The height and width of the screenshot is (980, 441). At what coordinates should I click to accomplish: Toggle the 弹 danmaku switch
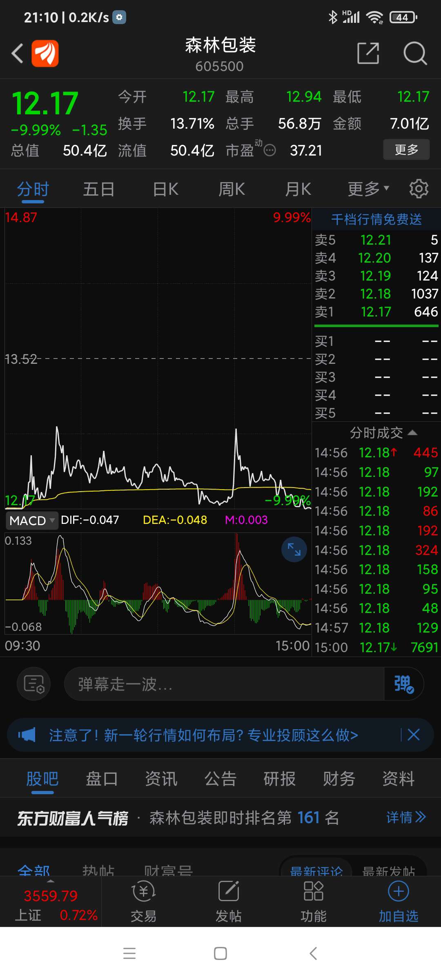point(403,684)
